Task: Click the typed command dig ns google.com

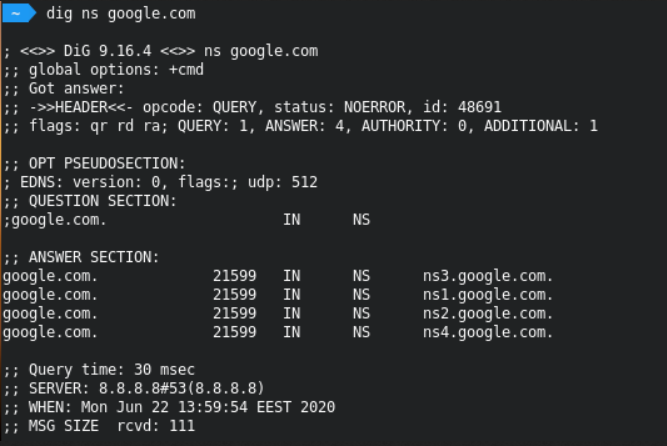Action: pyautogui.click(x=121, y=14)
